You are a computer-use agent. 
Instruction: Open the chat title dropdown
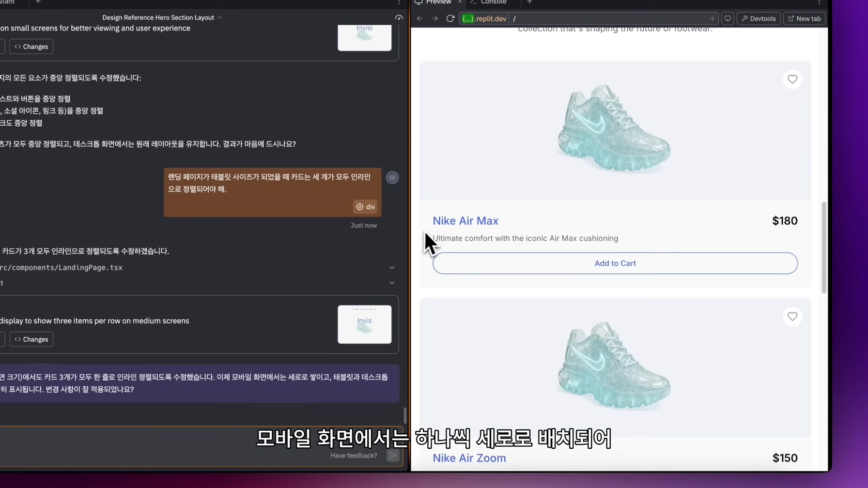click(162, 17)
